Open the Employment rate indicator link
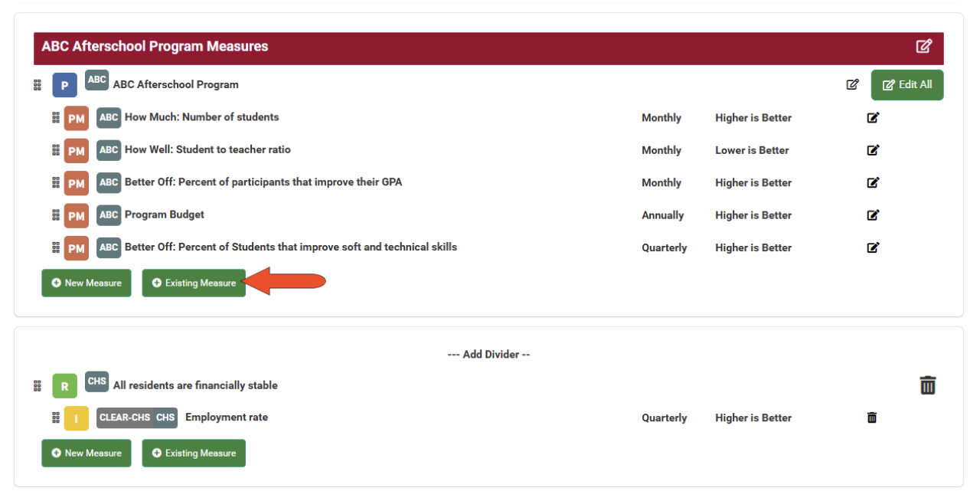Screen dimensions: 980x501 coord(226,417)
